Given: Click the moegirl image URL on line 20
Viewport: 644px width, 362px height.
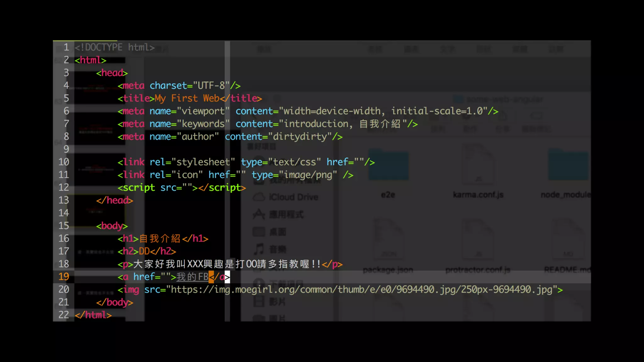Looking at the screenshot, I should 362,289.
